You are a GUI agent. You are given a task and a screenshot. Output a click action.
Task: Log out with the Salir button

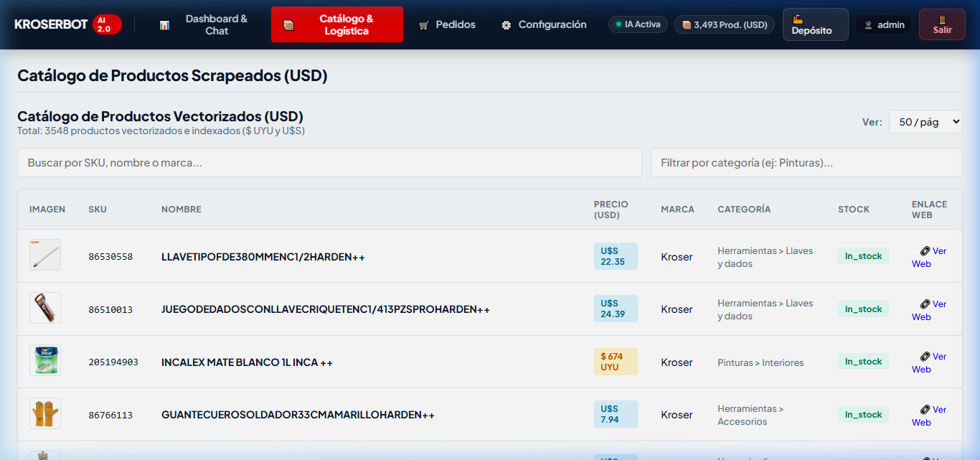(942, 24)
